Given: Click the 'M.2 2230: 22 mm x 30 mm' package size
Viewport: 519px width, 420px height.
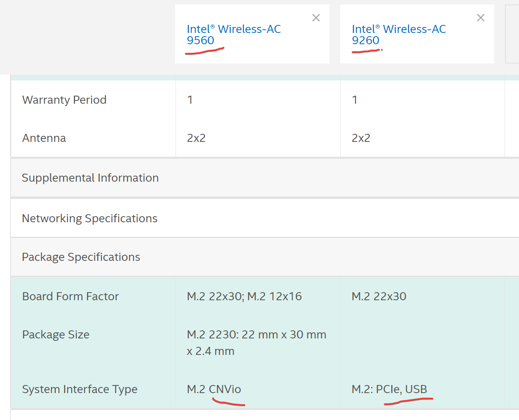Looking at the screenshot, I should click(x=257, y=342).
